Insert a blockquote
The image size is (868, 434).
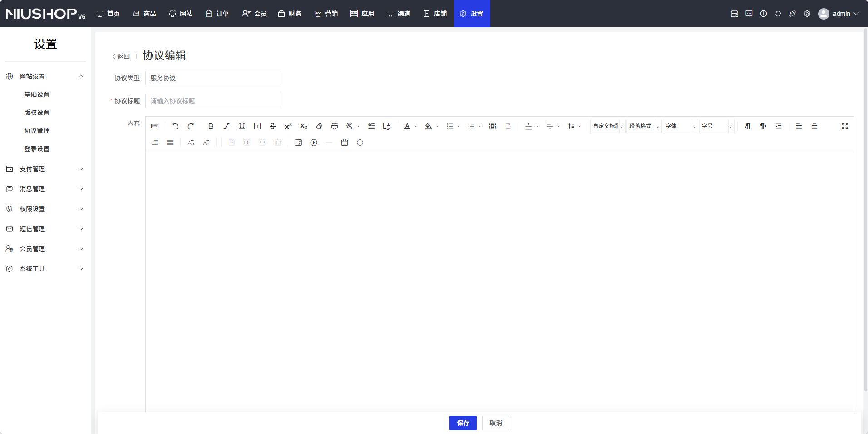point(371,126)
